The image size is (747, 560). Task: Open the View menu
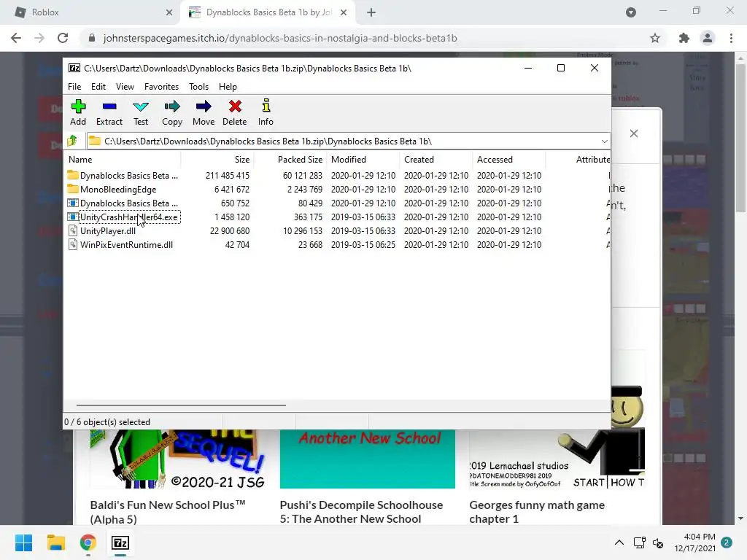tap(125, 87)
